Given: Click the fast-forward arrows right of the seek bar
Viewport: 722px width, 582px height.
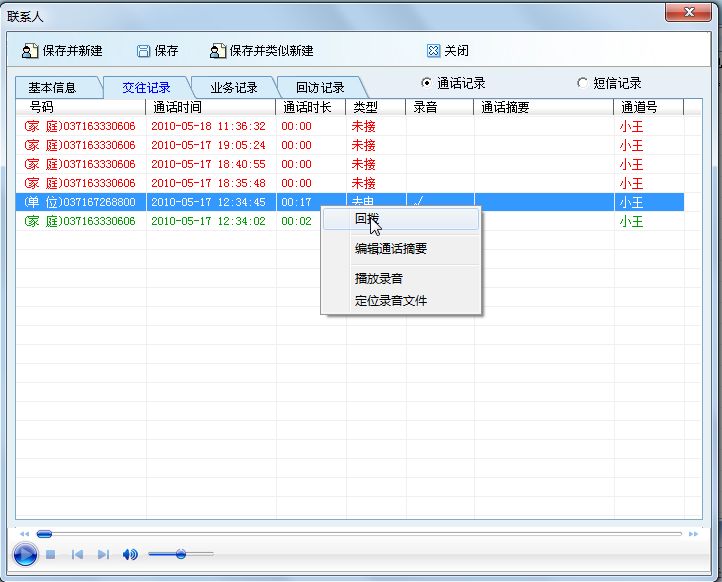Looking at the screenshot, I should click(693, 534).
